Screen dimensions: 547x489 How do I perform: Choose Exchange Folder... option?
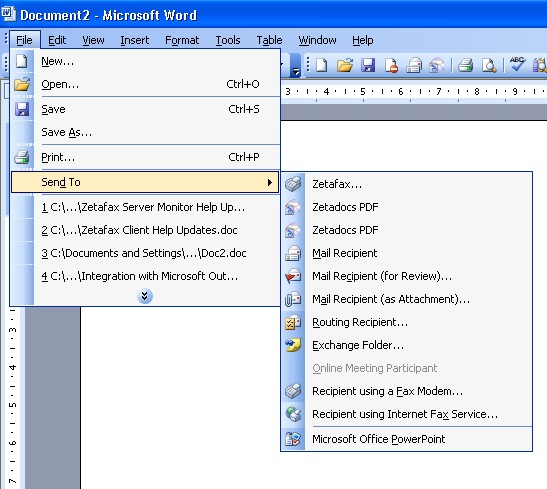pyautogui.click(x=407, y=345)
